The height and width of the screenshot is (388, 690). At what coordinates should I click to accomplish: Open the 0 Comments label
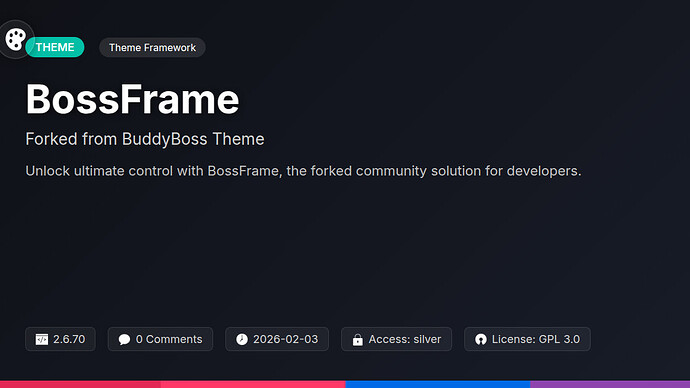pyautogui.click(x=169, y=339)
